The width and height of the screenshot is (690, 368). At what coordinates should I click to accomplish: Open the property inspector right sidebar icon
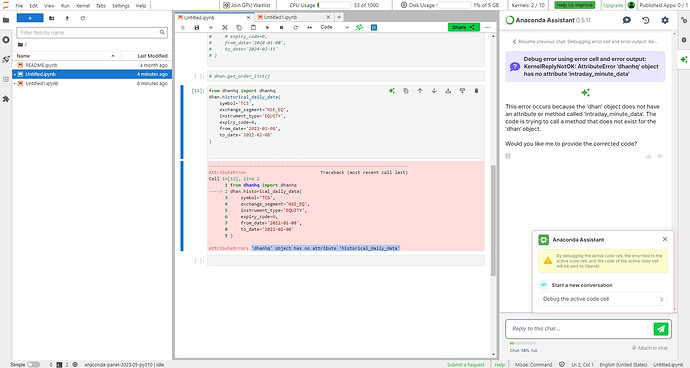pyautogui.click(x=684, y=20)
